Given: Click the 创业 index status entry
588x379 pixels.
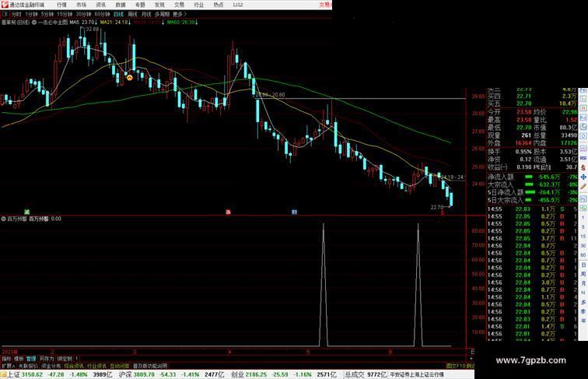Looking at the screenshot, I should click(x=283, y=374).
